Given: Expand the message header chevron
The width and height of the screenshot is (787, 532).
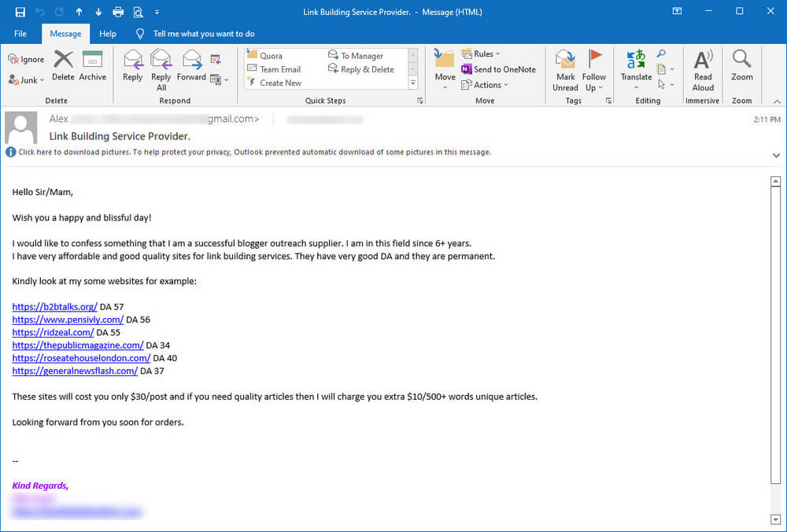Looking at the screenshot, I should (776, 155).
